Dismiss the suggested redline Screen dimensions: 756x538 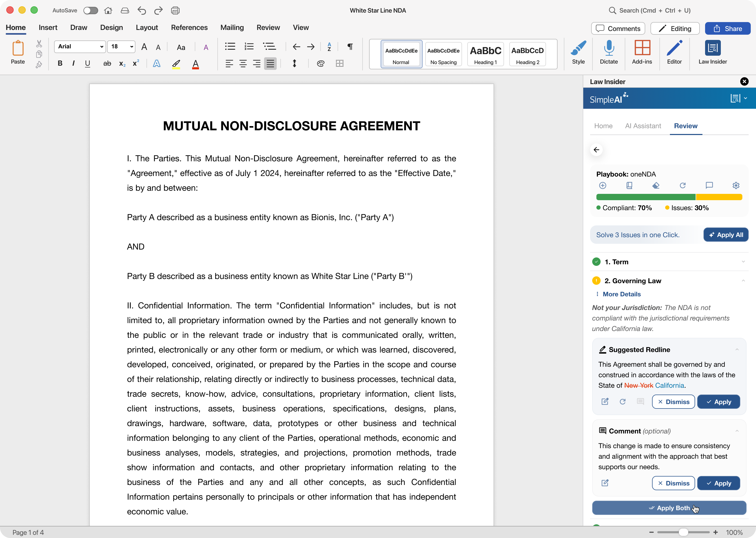pos(673,401)
